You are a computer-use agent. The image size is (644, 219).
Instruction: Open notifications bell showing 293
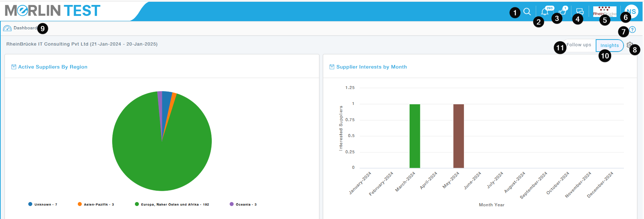[545, 12]
